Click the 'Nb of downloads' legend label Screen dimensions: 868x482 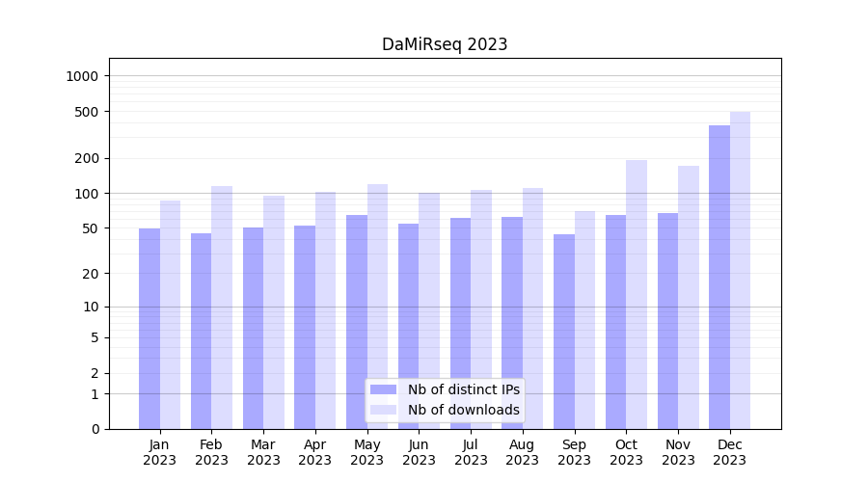463,410
